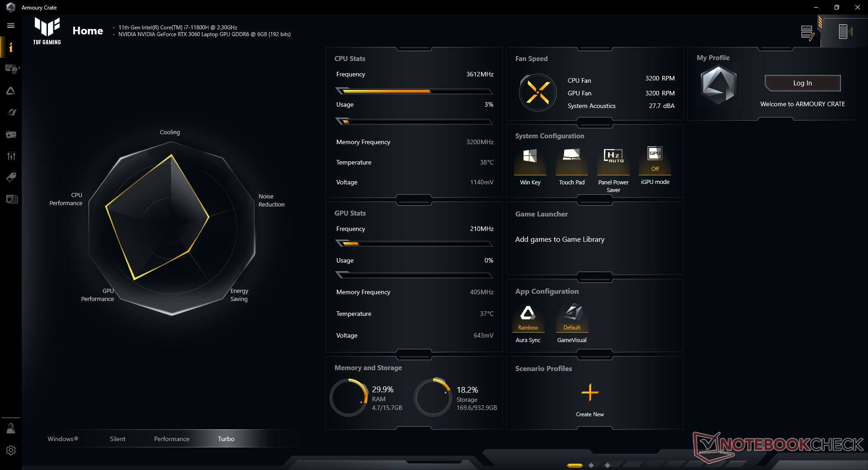Select the Home info sidebar icon
Viewport: 868px width, 470px height.
coord(11,47)
